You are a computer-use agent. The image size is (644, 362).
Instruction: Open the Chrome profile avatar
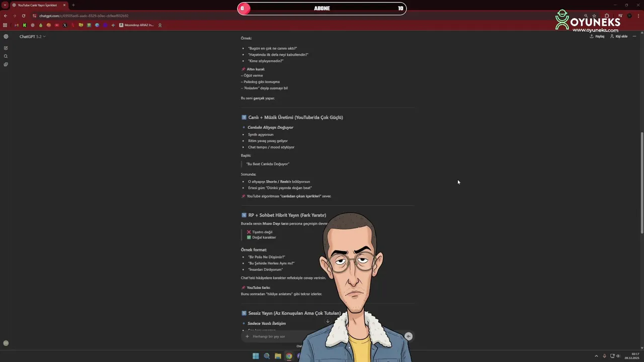point(629,16)
